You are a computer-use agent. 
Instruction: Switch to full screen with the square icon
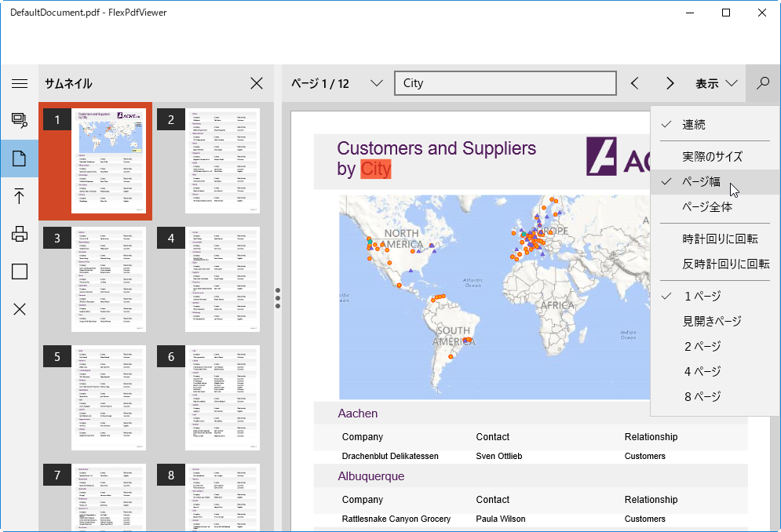pyautogui.click(x=20, y=271)
